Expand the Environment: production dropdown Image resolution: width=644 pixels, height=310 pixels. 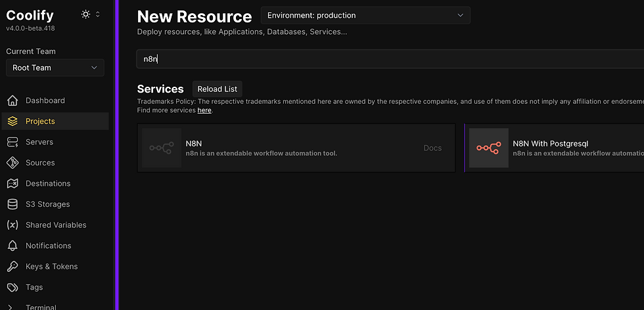coord(365,15)
